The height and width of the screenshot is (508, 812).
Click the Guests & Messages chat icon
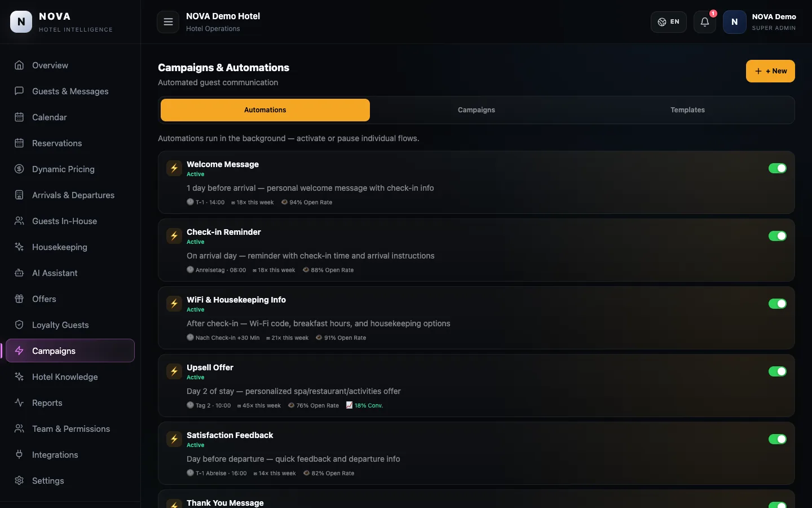[19, 91]
